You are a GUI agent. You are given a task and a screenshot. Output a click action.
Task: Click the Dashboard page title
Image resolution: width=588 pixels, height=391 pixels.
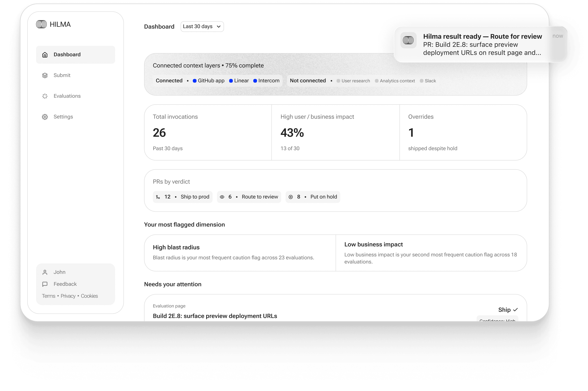click(159, 27)
